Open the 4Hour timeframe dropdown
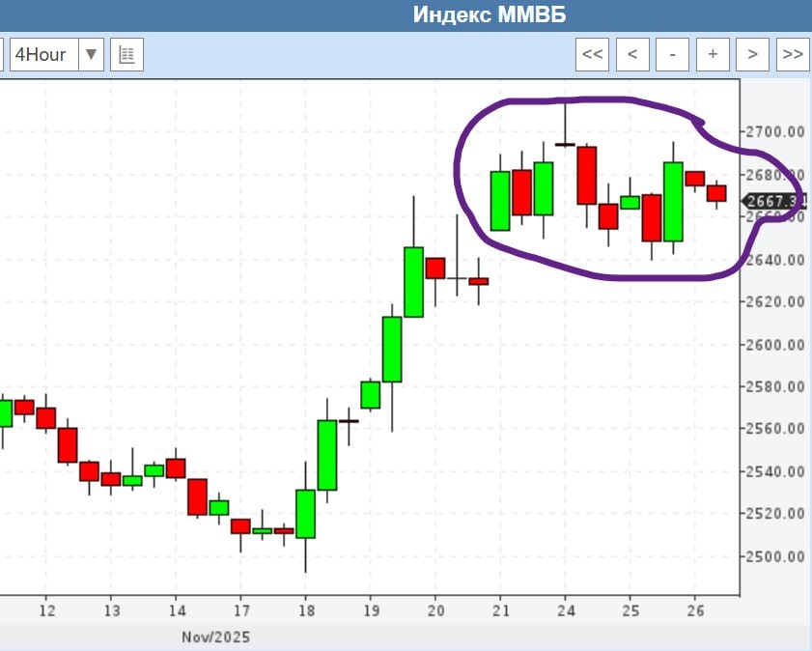Screen dimensions: 812x651 pos(57,54)
